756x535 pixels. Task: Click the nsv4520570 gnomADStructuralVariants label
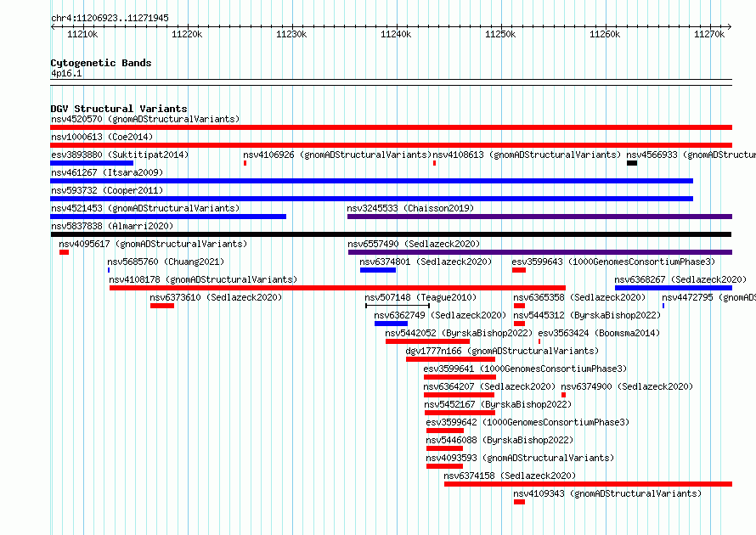click(x=145, y=119)
